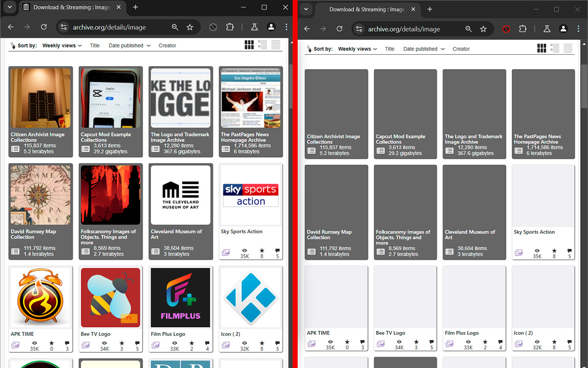Viewport: 588px width, 368px height.
Task: Click the vertical scrollbar in right window
Action: click(x=584, y=86)
